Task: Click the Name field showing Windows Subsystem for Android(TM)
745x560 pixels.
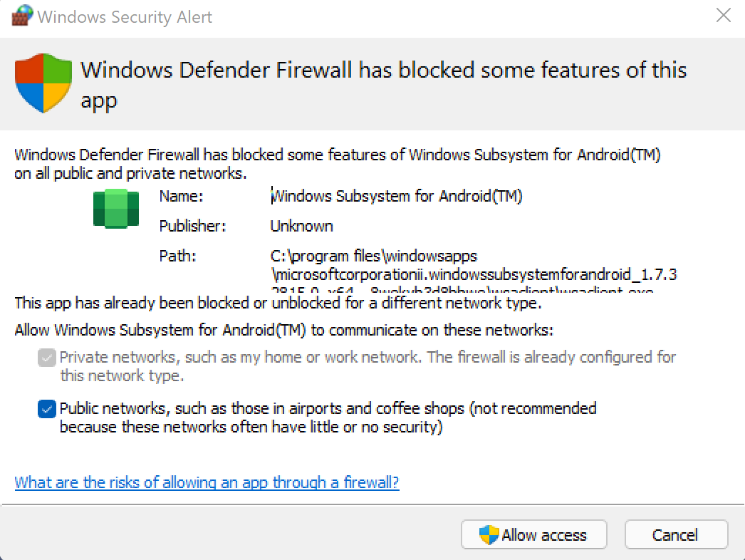Action: pos(396,196)
